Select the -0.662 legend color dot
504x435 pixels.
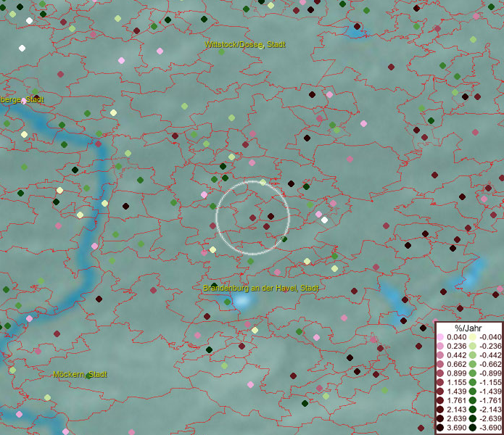472,364
